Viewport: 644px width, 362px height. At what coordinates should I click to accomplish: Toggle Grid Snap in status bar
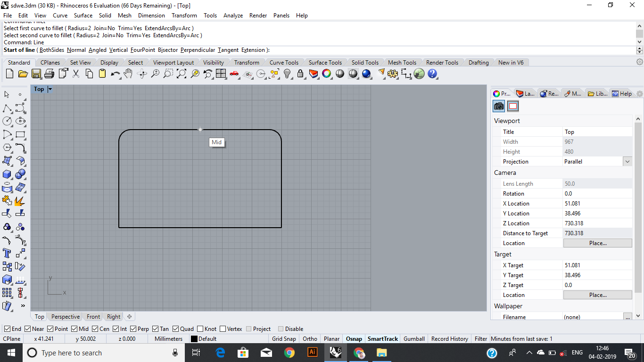284,339
